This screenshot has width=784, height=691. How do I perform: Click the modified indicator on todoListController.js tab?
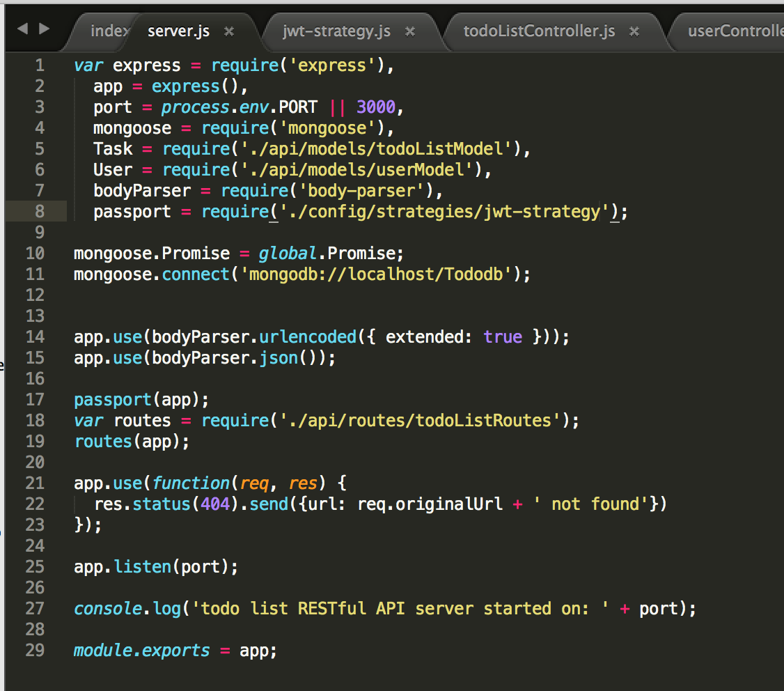coord(633,31)
